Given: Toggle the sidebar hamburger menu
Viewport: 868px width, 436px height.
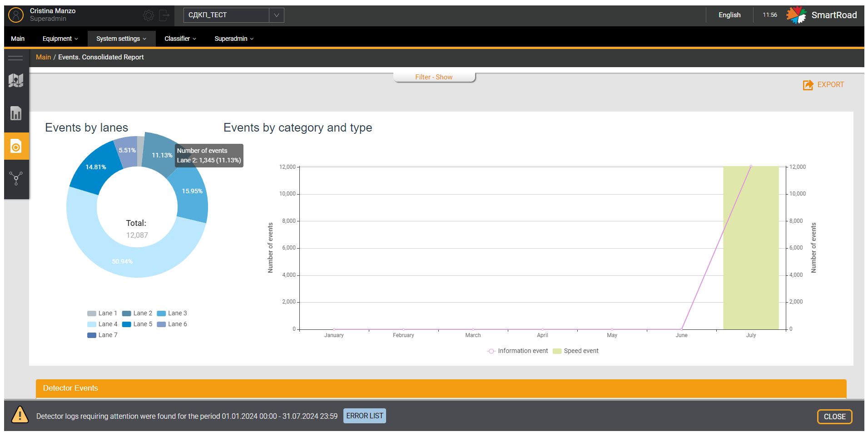Looking at the screenshot, I should [x=15, y=58].
